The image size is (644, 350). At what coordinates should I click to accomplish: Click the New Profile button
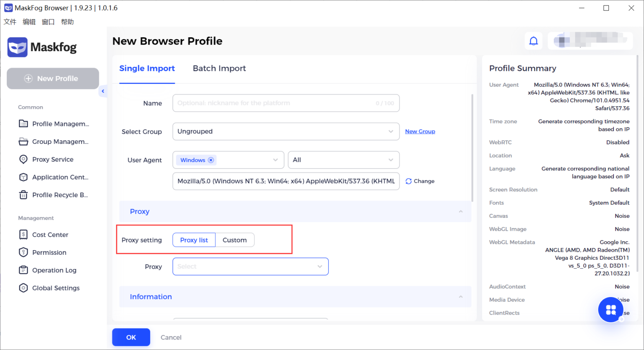(x=53, y=78)
